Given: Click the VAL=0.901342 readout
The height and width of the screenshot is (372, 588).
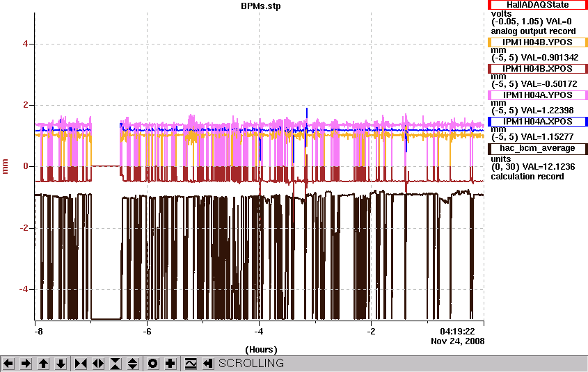Looking at the screenshot, I should [x=550, y=58].
